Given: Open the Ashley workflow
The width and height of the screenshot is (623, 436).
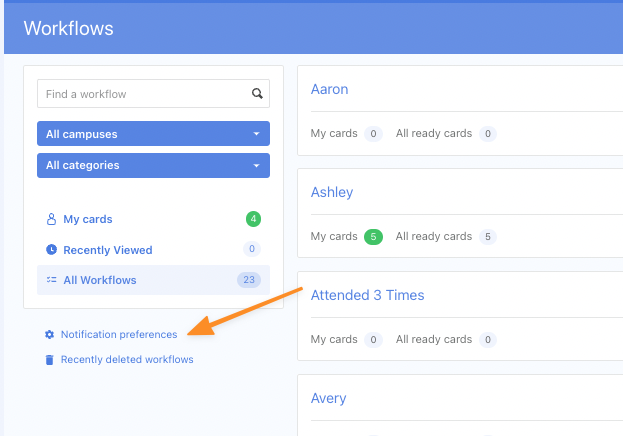Looking at the screenshot, I should point(332,192).
